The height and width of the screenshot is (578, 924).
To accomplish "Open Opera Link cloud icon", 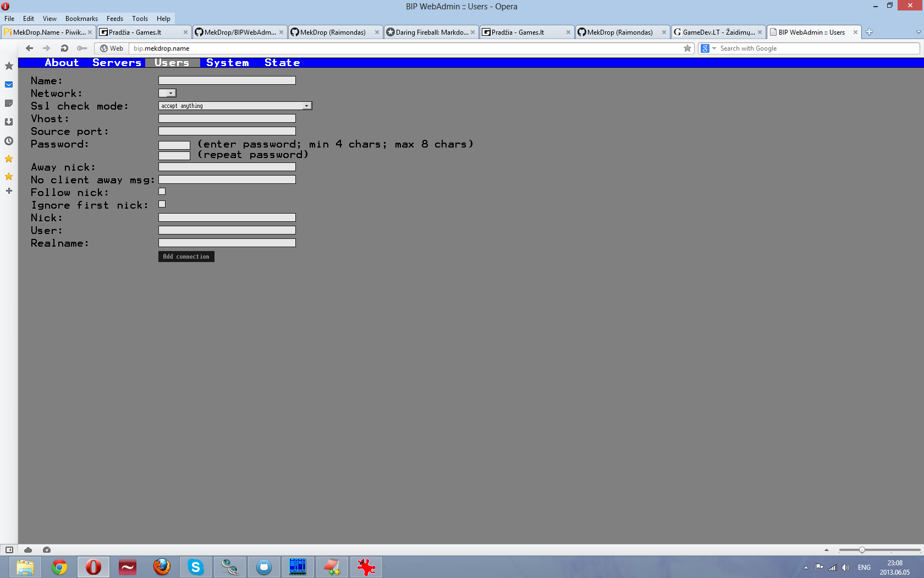I will coord(28,549).
